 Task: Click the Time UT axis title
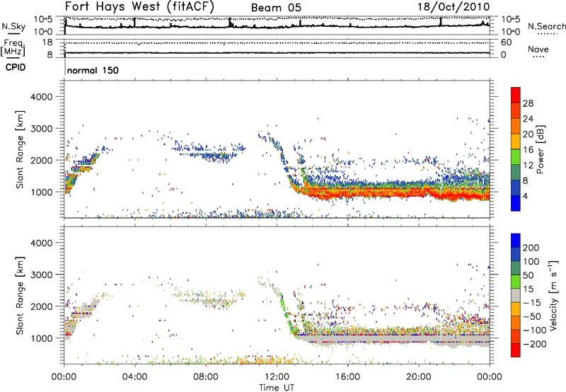277,388
